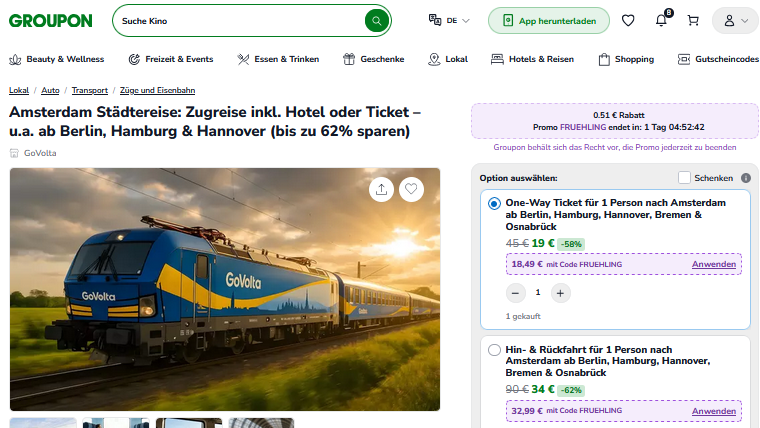
Task: Share this deal via the share icon
Action: point(381,189)
